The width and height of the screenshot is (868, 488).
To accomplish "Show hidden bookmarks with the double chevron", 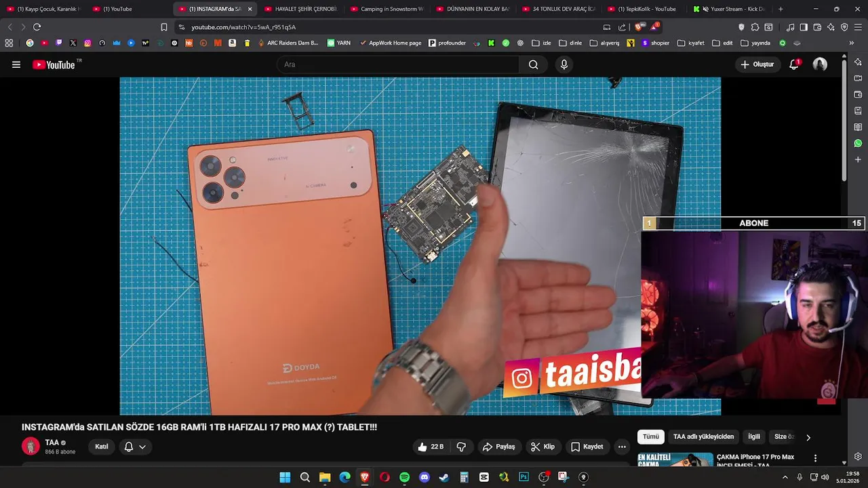I will tap(852, 43).
